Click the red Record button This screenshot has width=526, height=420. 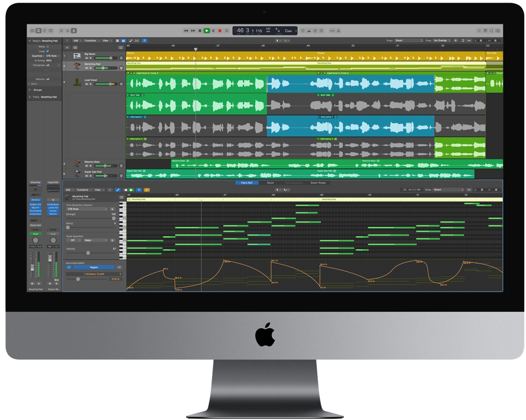tap(220, 31)
